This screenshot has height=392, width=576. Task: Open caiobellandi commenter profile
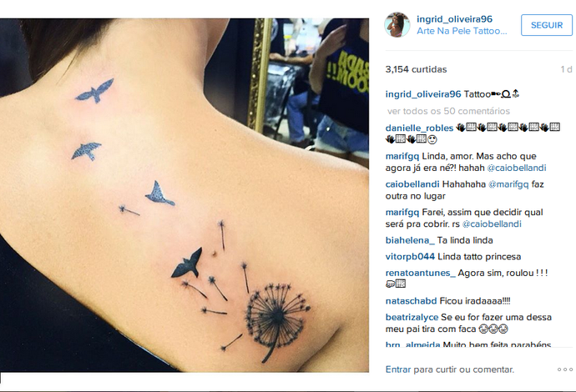pos(412,183)
